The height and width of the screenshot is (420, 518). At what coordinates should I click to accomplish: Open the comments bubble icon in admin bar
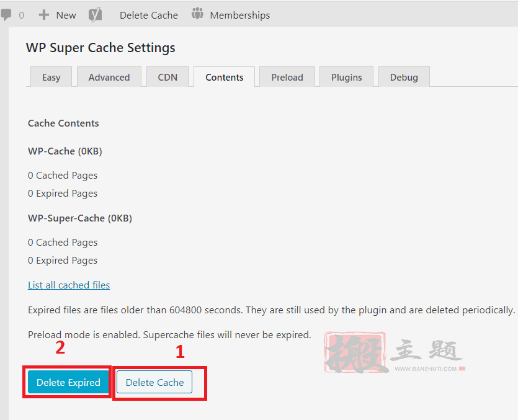click(x=6, y=15)
